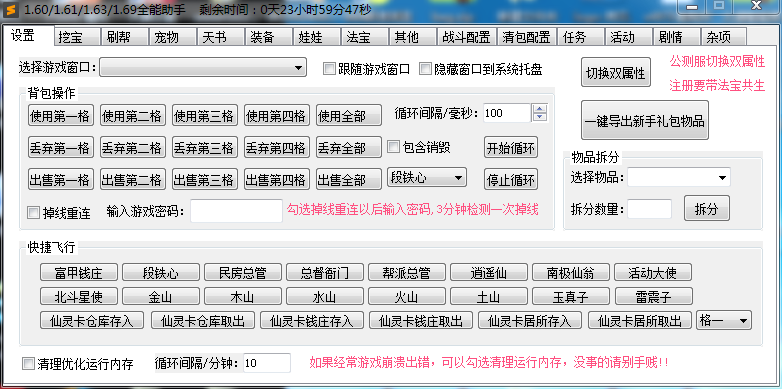Click 仙灵卡居所取出 button
The height and width of the screenshot is (389, 782).
click(x=640, y=320)
